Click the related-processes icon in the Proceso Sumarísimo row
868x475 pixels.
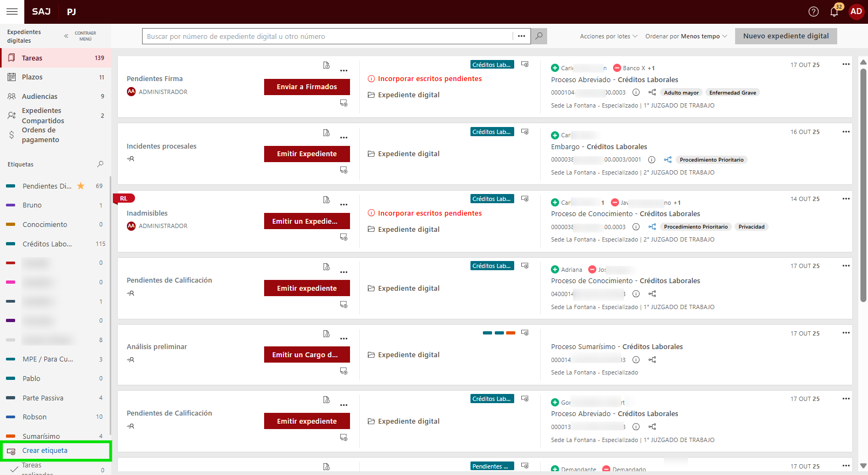tap(652, 360)
